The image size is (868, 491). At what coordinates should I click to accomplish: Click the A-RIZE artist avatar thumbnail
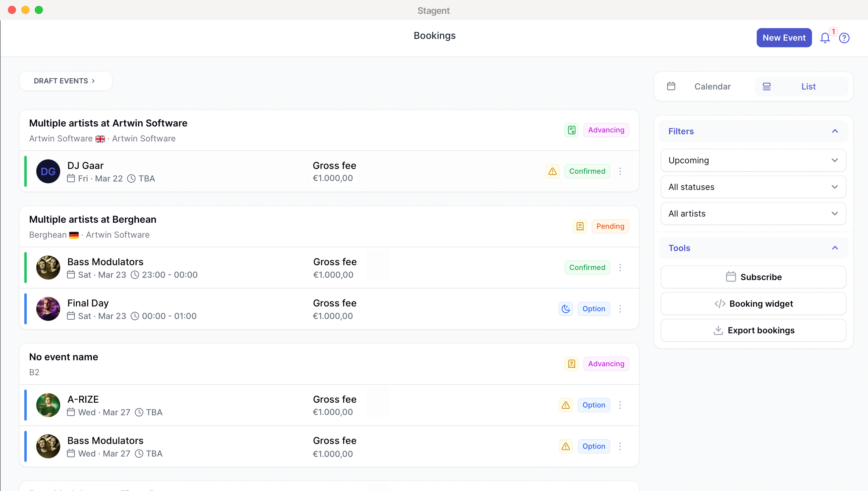click(48, 405)
